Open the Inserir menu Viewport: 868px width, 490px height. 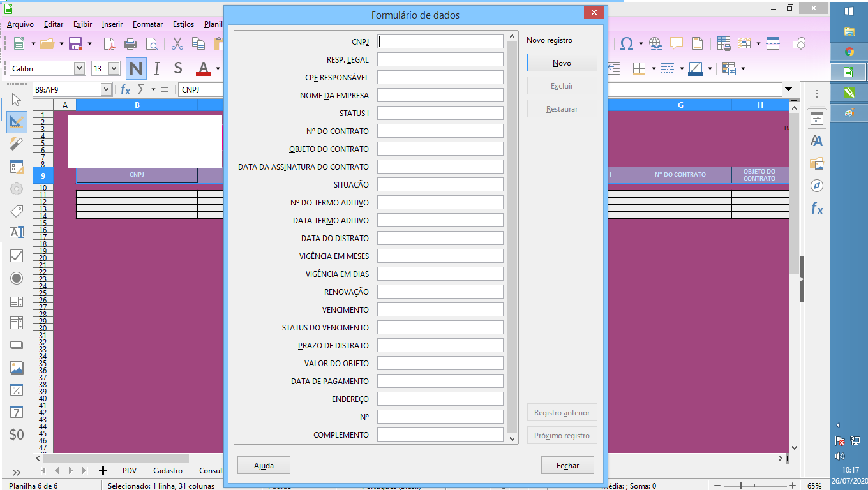pos(112,24)
